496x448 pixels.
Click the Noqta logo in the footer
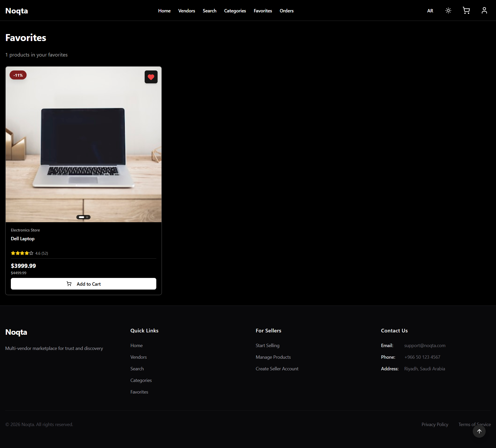(16, 332)
